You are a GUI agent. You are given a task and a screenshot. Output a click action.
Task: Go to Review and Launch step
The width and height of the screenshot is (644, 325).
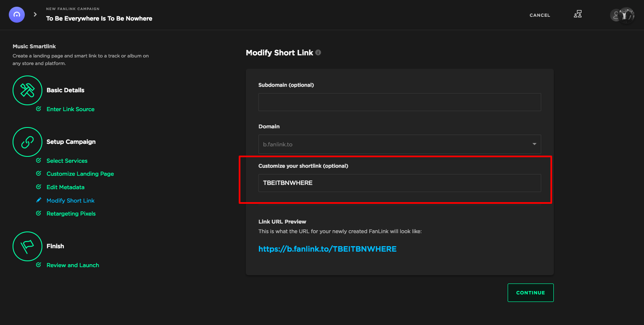click(73, 265)
